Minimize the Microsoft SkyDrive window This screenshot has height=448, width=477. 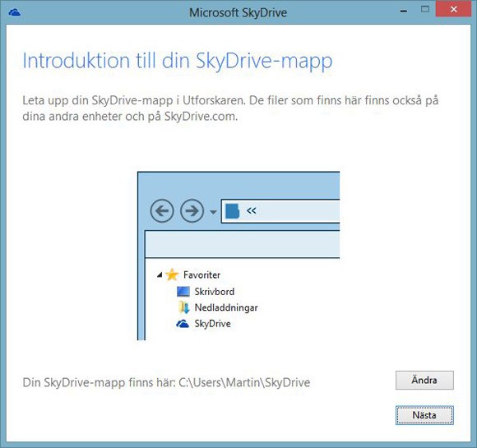click(404, 12)
